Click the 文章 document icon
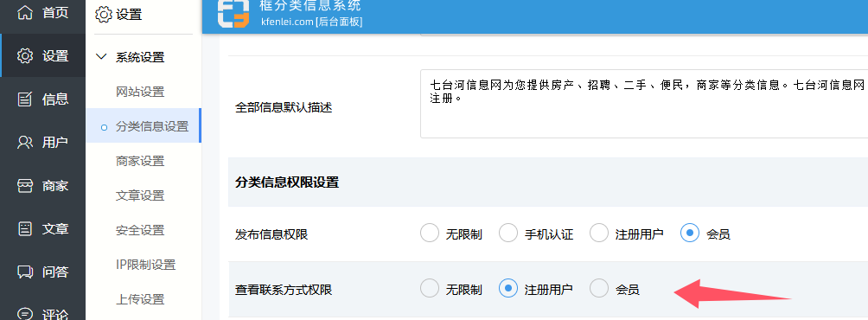Viewport: 868px width, 320px height. coord(25,228)
